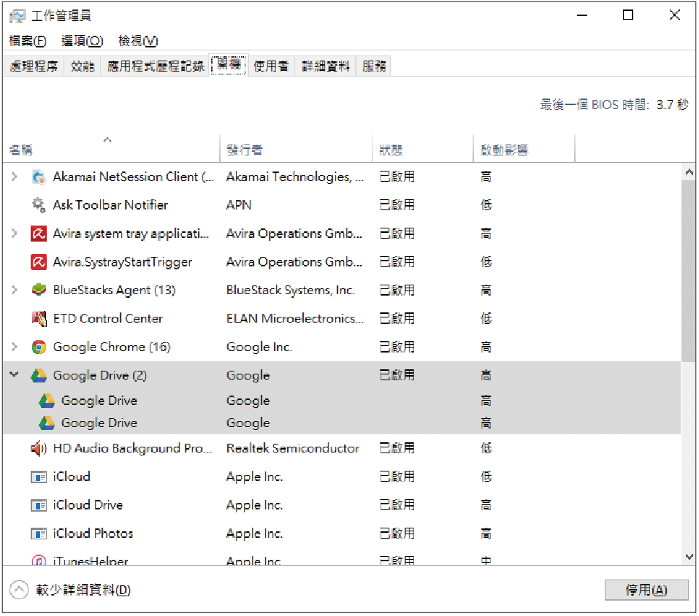Click the iCloud Drive row icon

(39, 506)
